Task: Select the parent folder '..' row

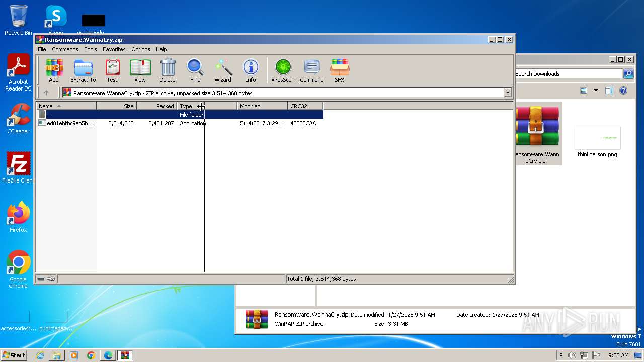Action: click(x=180, y=115)
